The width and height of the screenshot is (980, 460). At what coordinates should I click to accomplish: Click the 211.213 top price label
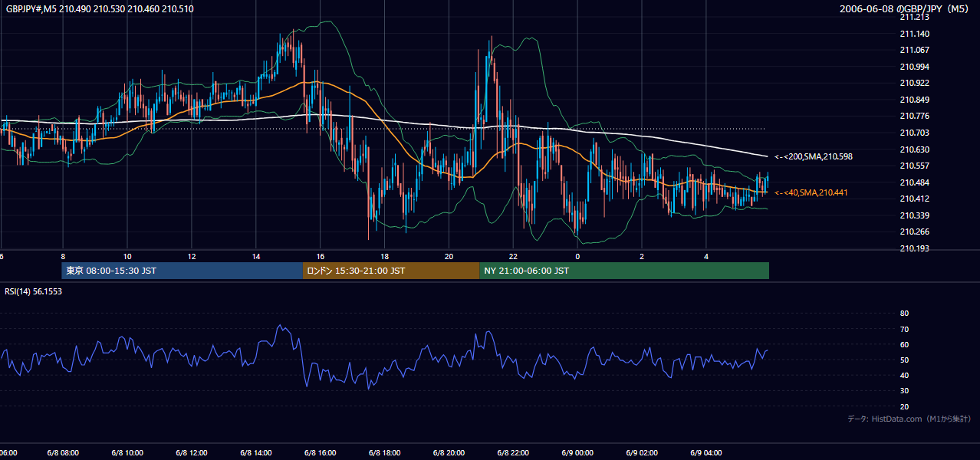(x=915, y=17)
